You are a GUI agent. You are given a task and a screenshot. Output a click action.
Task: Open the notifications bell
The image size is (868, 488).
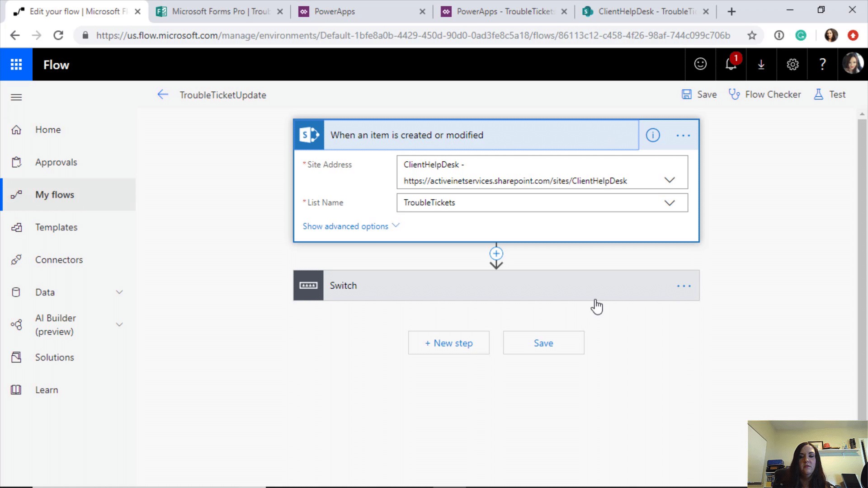point(731,64)
